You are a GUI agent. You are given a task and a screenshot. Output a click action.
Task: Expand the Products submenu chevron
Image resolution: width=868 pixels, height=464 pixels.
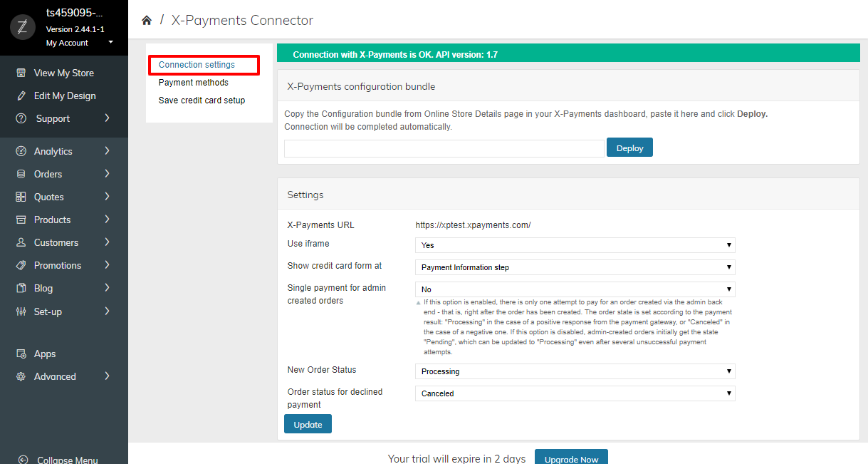(x=107, y=220)
